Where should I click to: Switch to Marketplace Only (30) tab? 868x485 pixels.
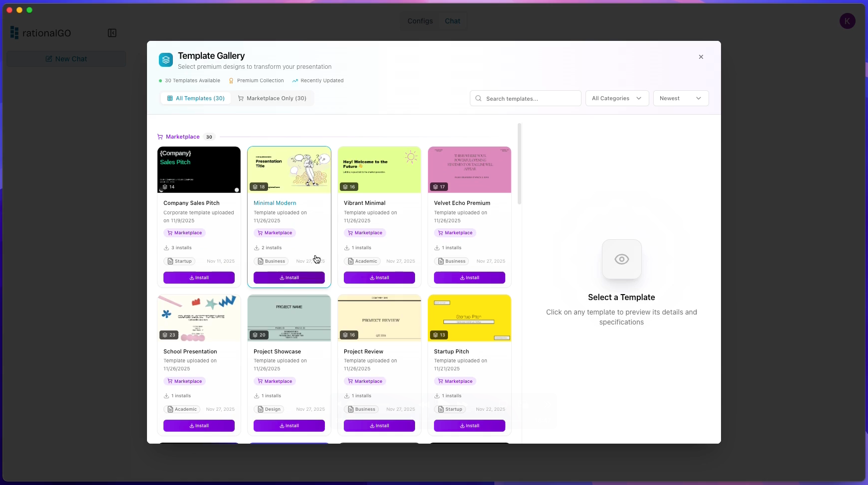pyautogui.click(x=272, y=98)
